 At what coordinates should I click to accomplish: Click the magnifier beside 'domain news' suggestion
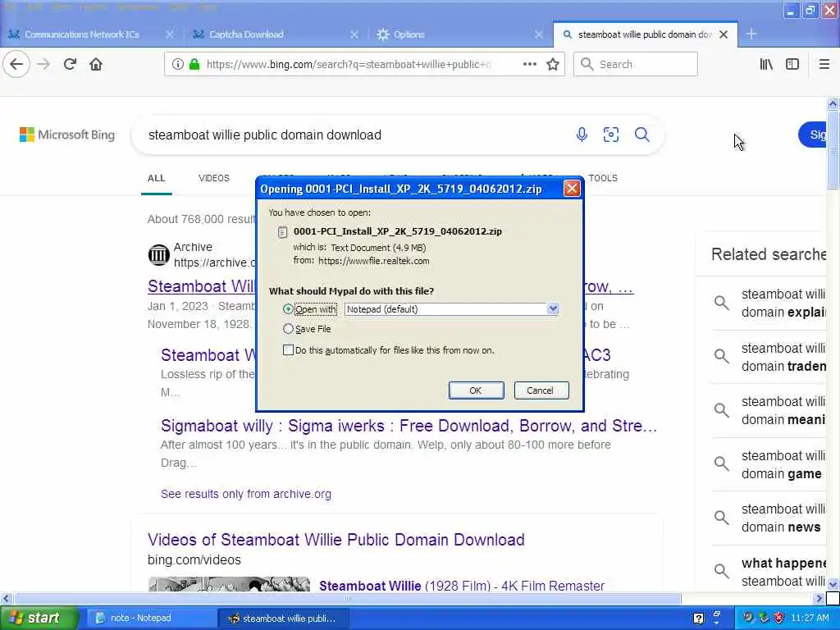coord(722,518)
